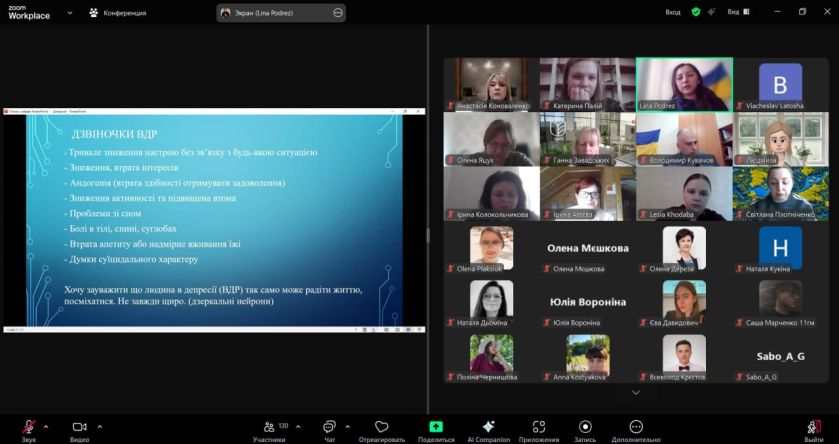Select Наталя Кукіна avatar tile
The width and height of the screenshot is (839, 444).
point(780,248)
